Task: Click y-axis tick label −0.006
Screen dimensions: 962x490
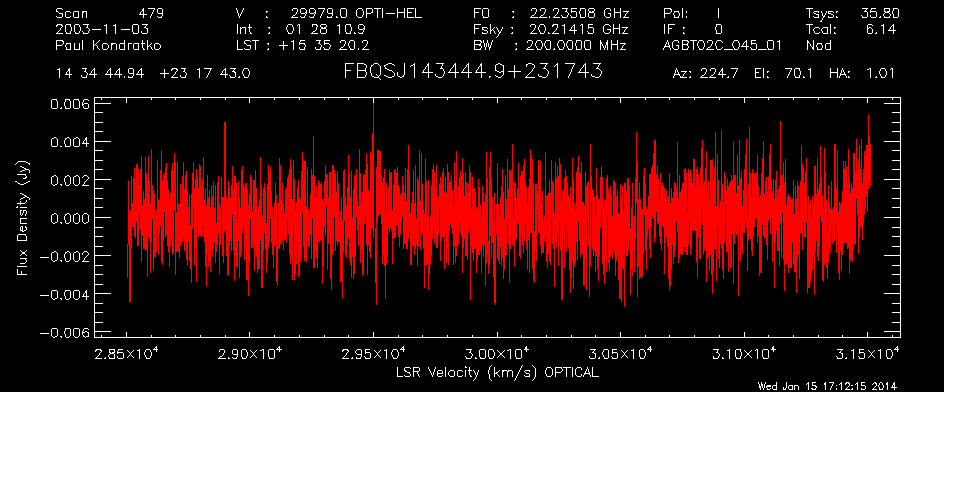Action: 64,333
